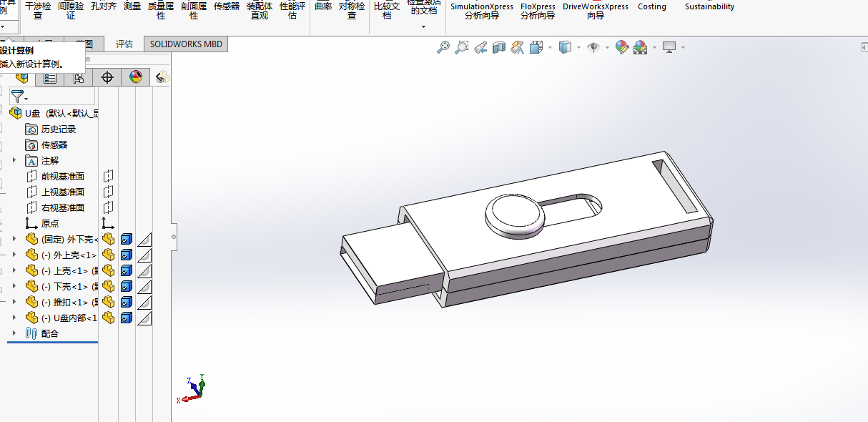
Task: Open the filter dropdown in feature tree
Action: (x=19, y=97)
